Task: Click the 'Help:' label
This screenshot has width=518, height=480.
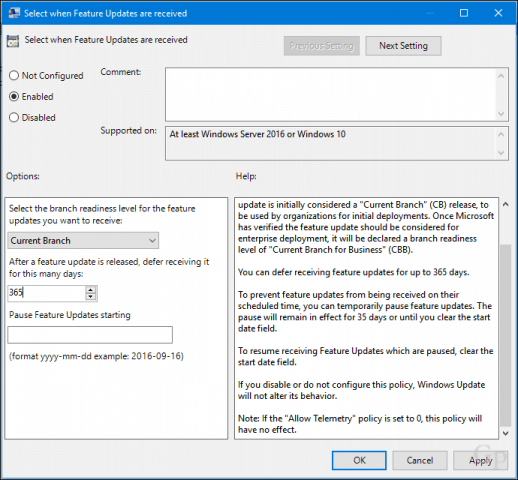Action: [246, 176]
